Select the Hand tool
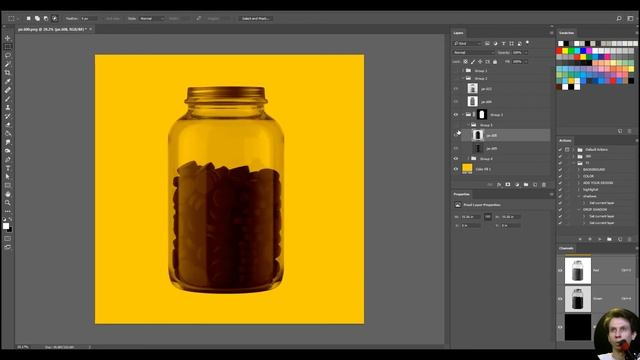Image resolution: width=640 pixels, height=360 pixels. tap(7, 194)
